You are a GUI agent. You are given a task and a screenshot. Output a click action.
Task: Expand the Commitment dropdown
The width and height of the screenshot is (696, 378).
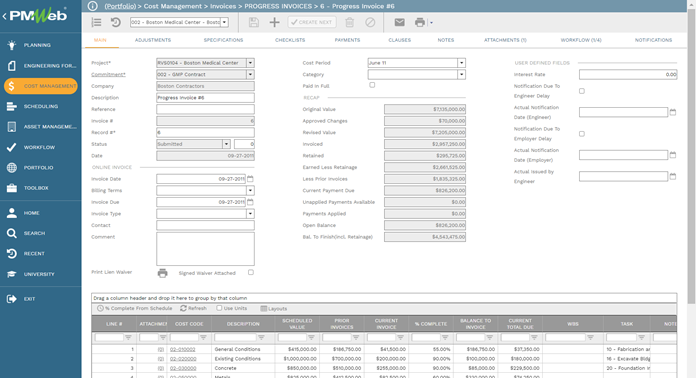(250, 75)
